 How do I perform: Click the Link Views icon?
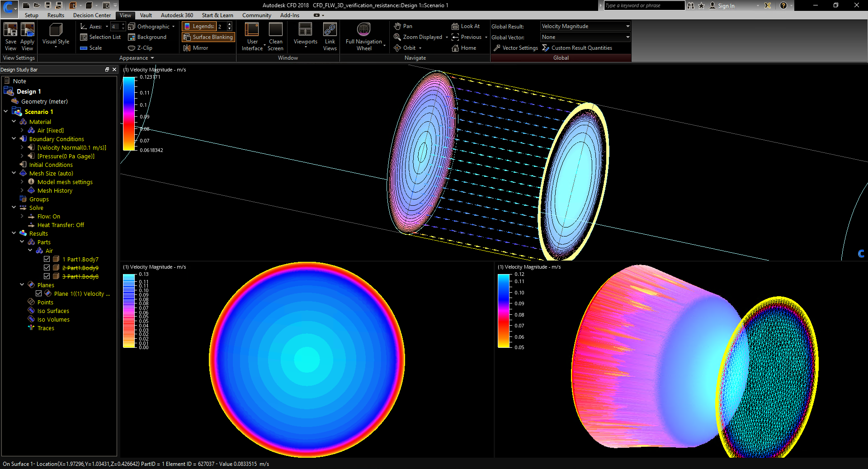pyautogui.click(x=330, y=36)
